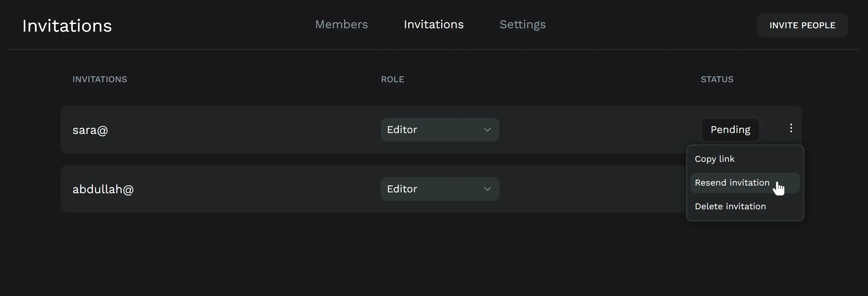Click the sara@ email address
The image size is (868, 296).
point(90,130)
